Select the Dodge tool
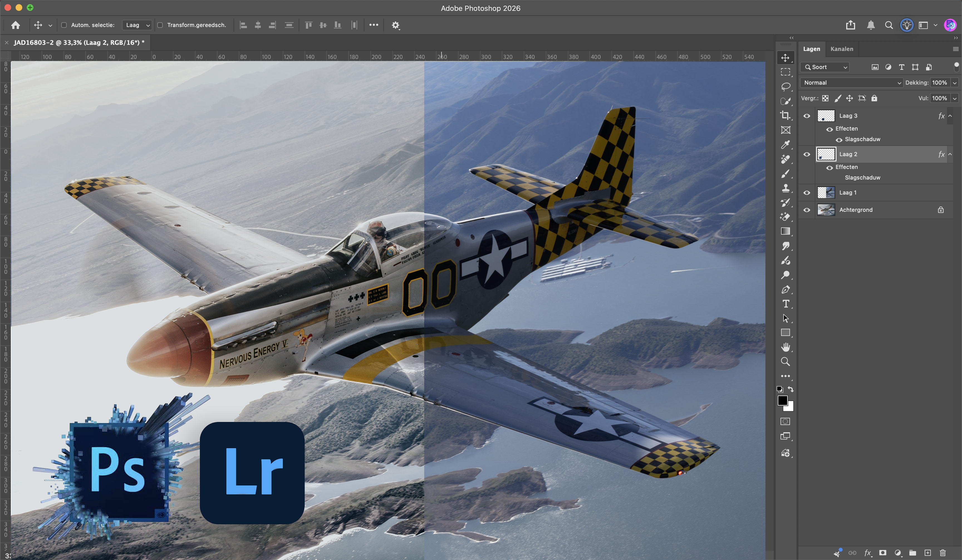Screen dimensions: 962x560 pos(785,275)
